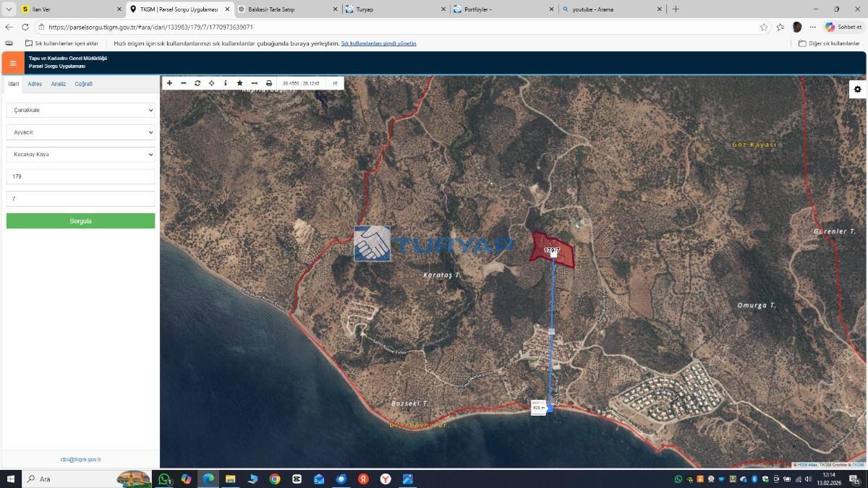Viewport: 868px width, 488px height.
Task: Expand the Kocaköy Köyü neighborhood dropdown
Action: (x=81, y=154)
